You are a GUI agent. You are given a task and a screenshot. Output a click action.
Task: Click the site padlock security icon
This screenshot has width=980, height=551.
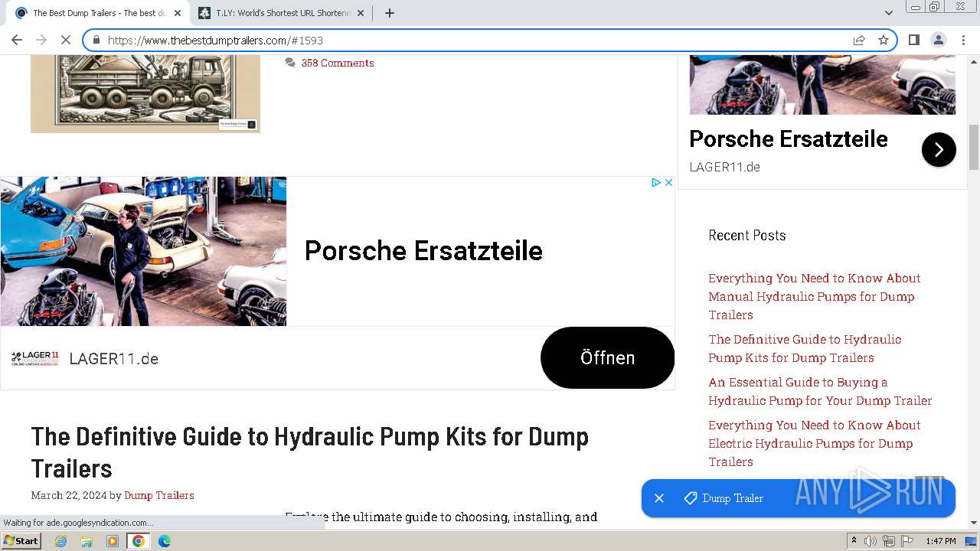pyautogui.click(x=96, y=41)
